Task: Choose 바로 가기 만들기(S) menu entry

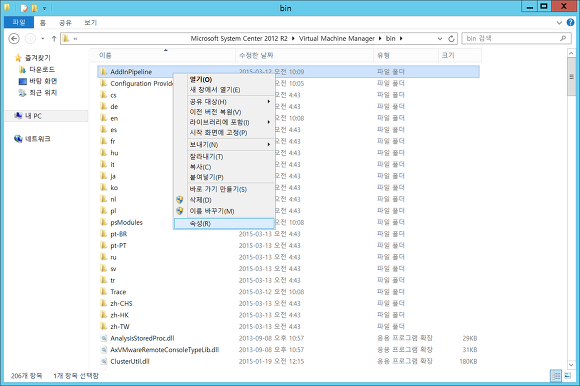Action: pos(224,189)
